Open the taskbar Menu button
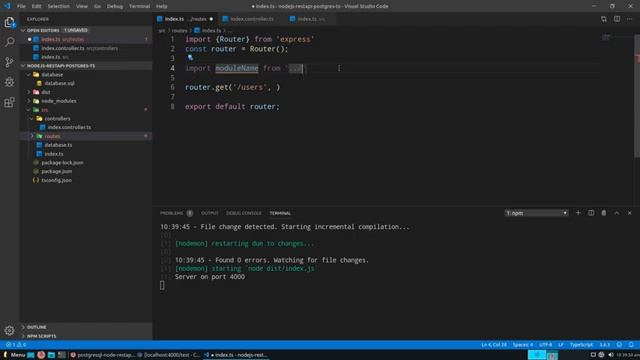The image size is (640, 360). coord(14,355)
